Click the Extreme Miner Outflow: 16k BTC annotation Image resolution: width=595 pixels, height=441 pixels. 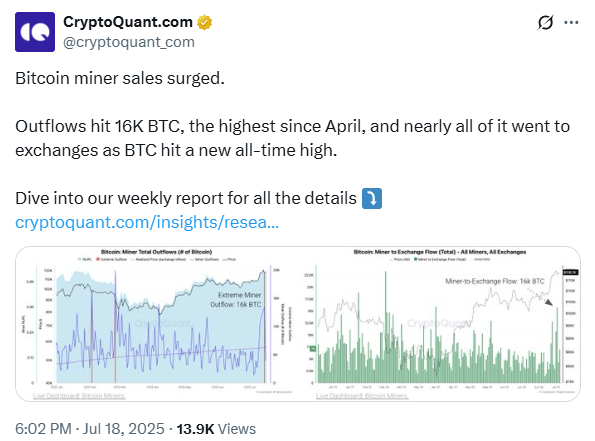coord(236,300)
